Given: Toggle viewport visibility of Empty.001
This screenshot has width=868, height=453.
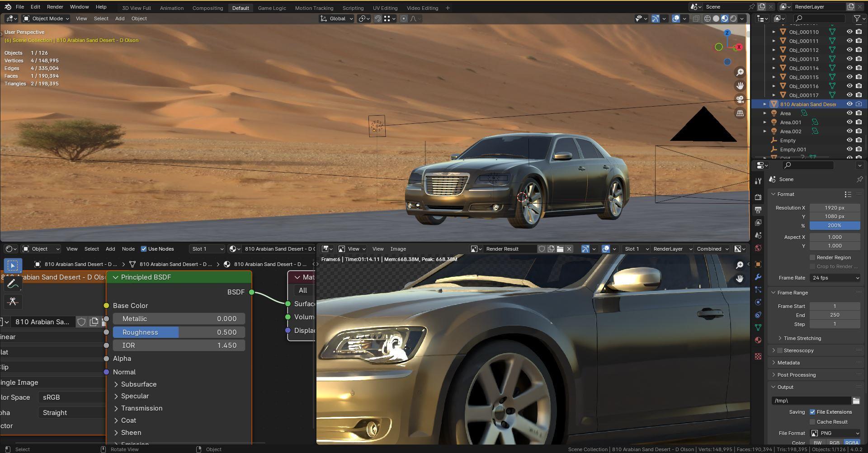Looking at the screenshot, I should [x=849, y=149].
